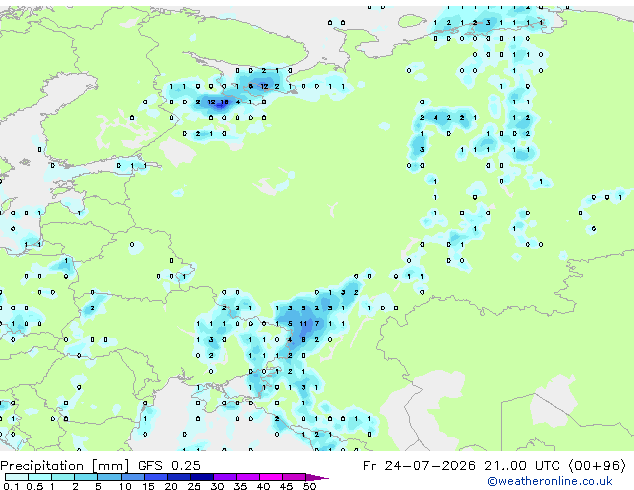Click the '18' peak precipitation value on map
The width and height of the screenshot is (634, 490).
[x=224, y=102]
